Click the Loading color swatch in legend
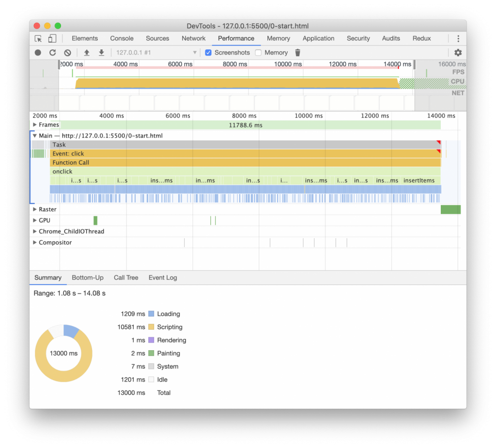 151,314
